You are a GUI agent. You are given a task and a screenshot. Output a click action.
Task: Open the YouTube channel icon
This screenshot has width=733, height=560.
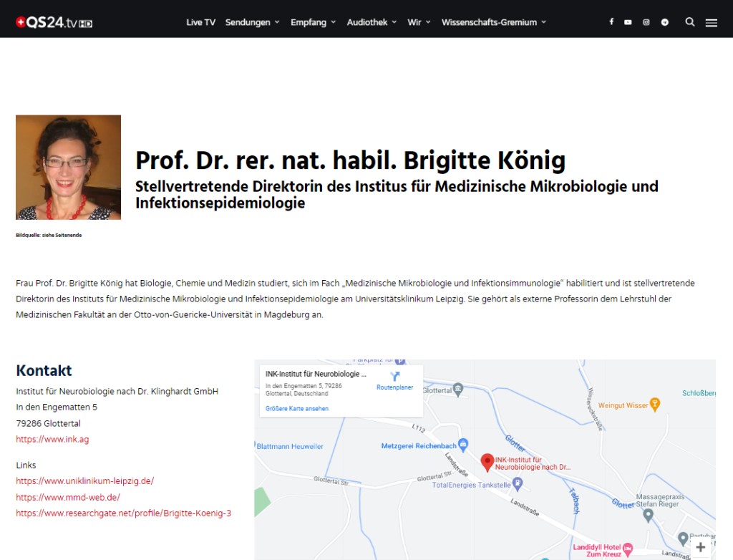click(628, 22)
